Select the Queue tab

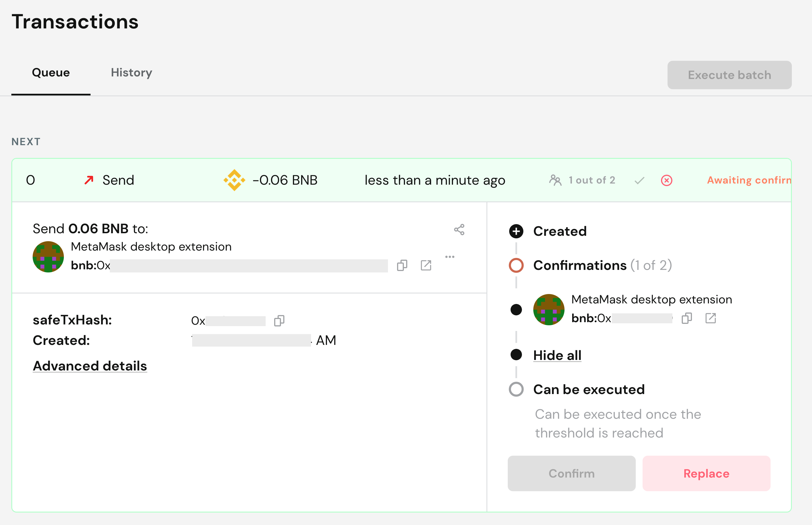coord(51,73)
